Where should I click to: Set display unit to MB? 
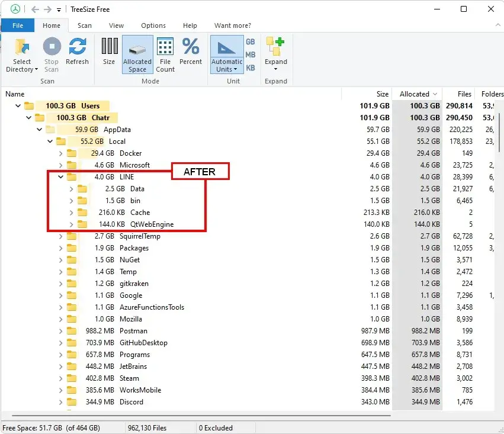click(x=251, y=55)
